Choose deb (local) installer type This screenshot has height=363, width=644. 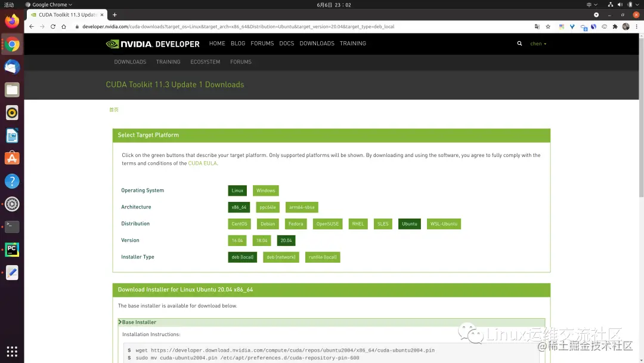(x=243, y=257)
